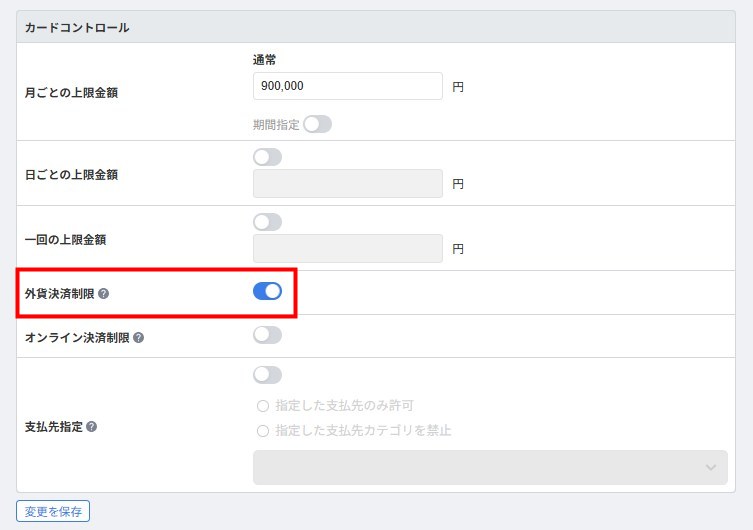Image resolution: width=753 pixels, height=530 pixels.
Task: Turn on the 支払先指定 toggle
Action: (267, 375)
